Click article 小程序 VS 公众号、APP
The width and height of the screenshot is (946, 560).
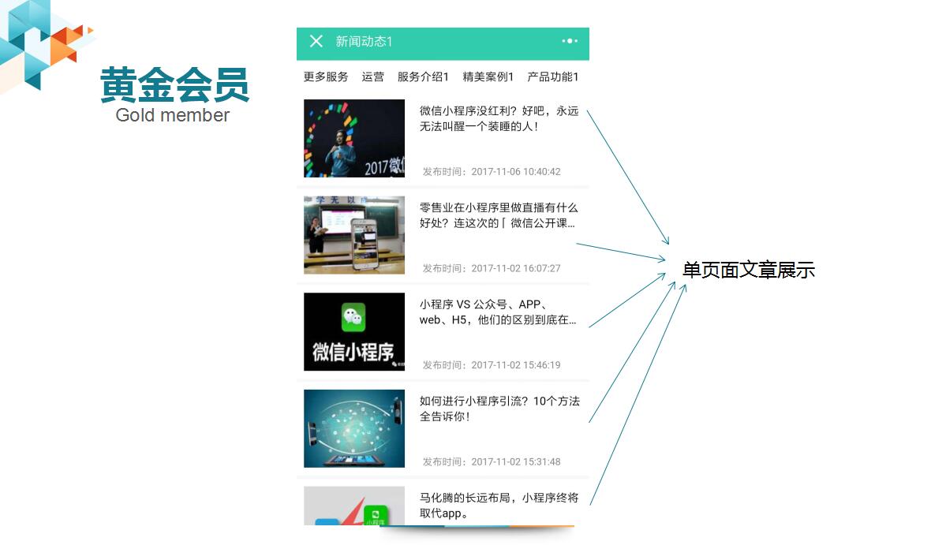point(499,312)
